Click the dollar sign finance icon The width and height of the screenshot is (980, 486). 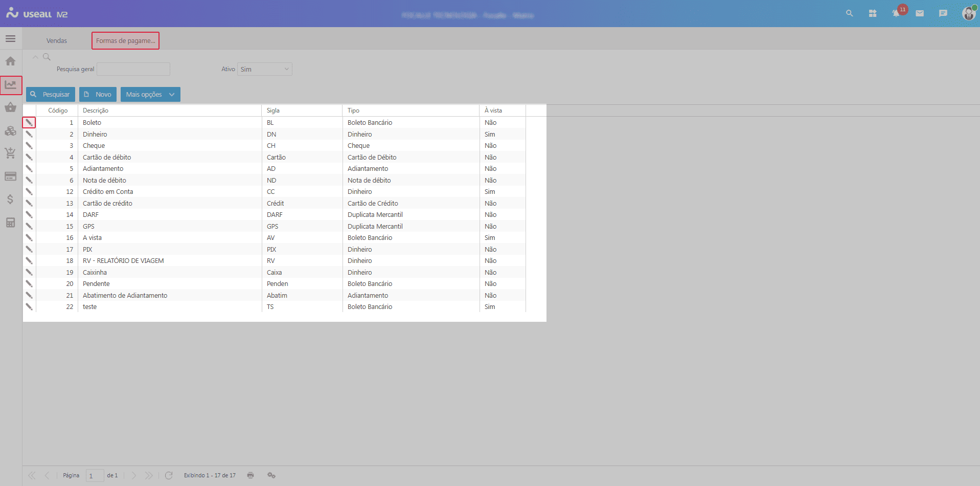[10, 200]
